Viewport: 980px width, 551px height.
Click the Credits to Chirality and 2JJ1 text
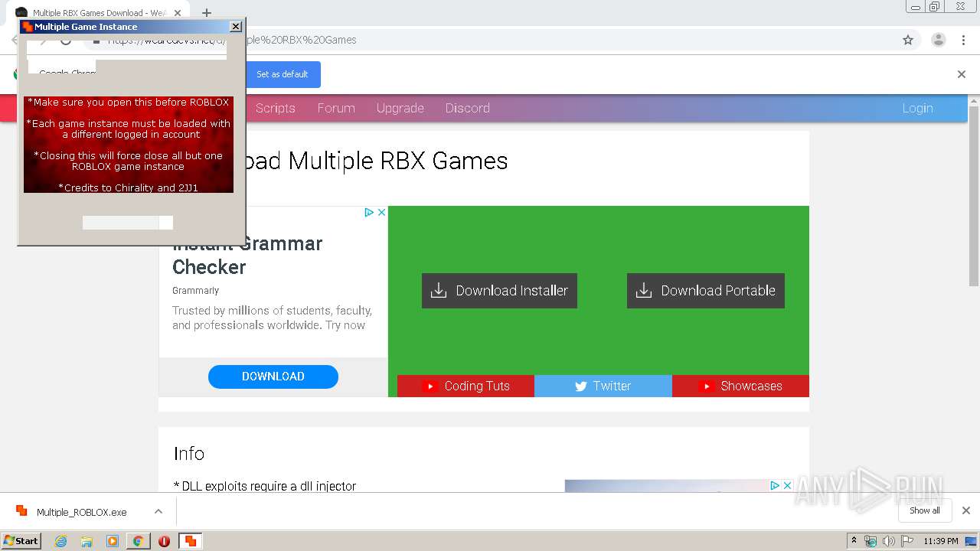tap(128, 187)
